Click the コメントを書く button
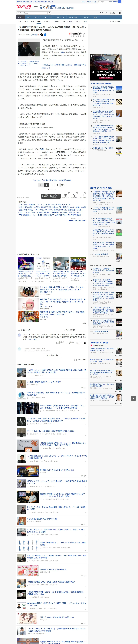 69,330
